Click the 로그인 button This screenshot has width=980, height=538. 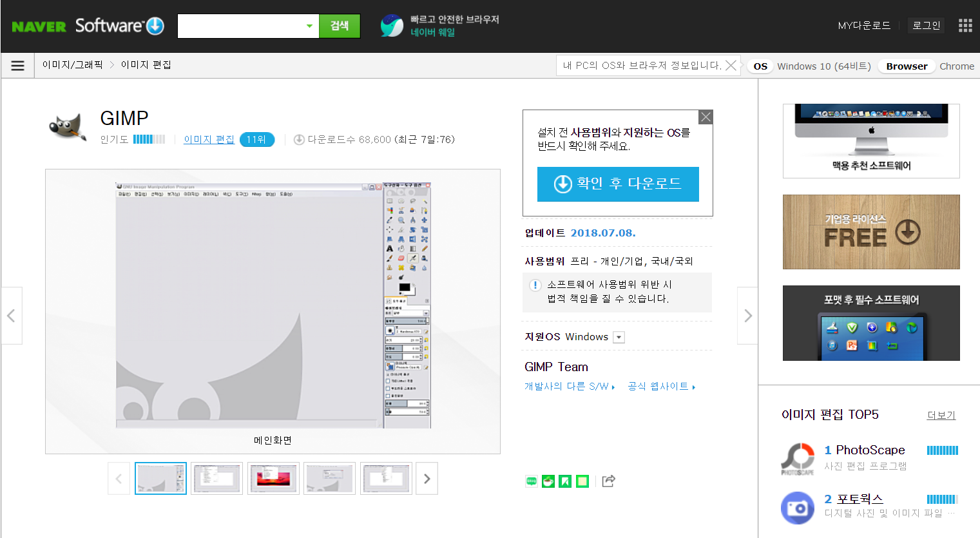point(927,26)
